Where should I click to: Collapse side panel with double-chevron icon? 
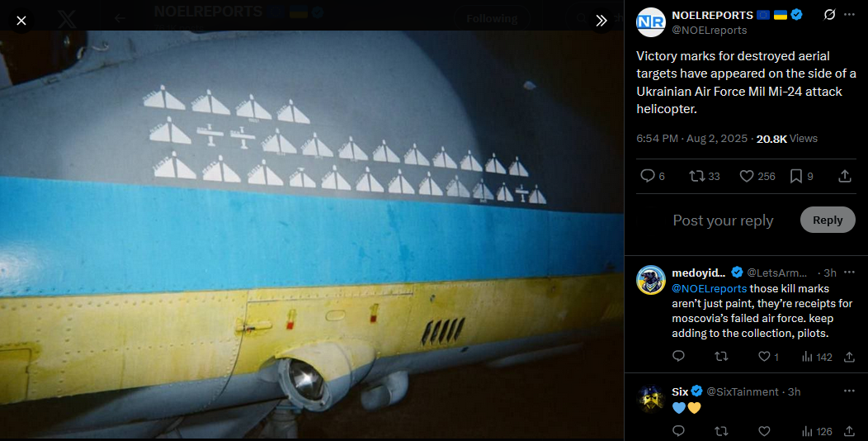[601, 21]
